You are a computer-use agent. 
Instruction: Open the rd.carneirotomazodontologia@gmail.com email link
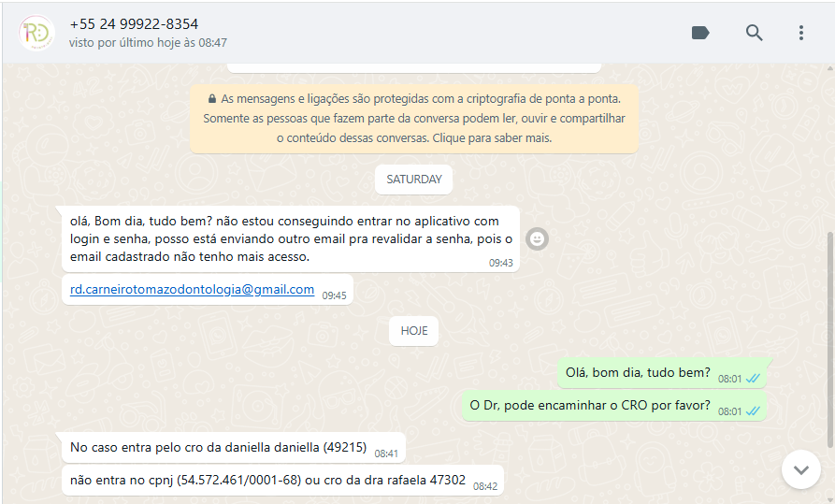point(192,289)
